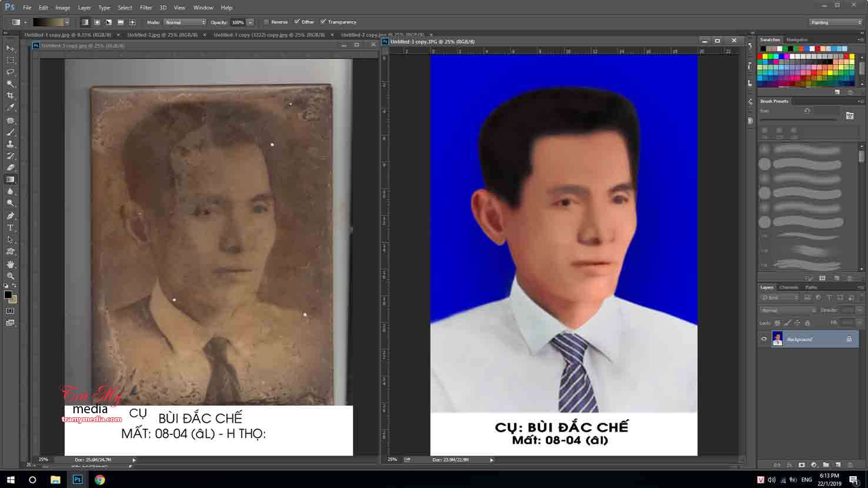
Task: Open the Layers panel flyout menu
Action: [860, 287]
